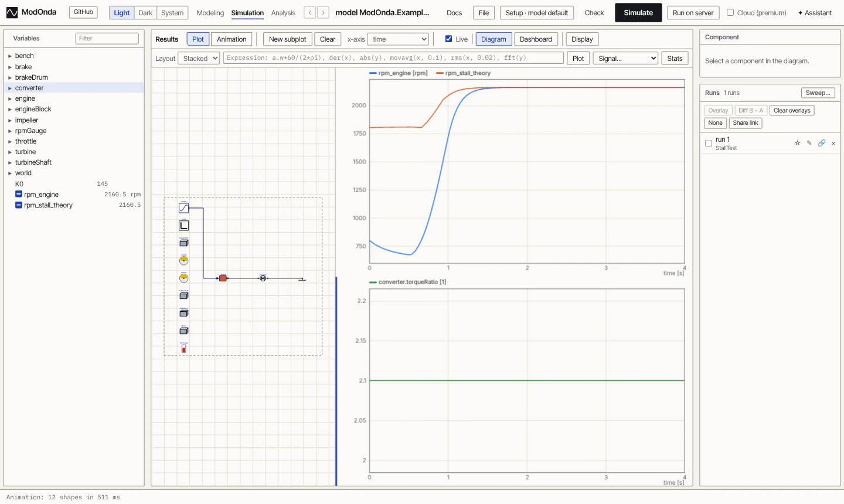Expand the turbineShaft tree node
Viewport: 844px width, 504px height.
click(x=10, y=163)
